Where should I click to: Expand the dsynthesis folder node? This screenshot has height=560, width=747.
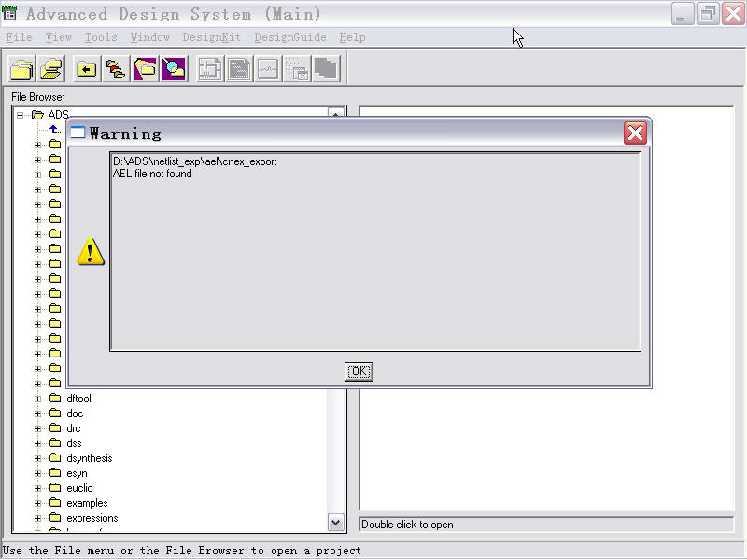(37, 458)
